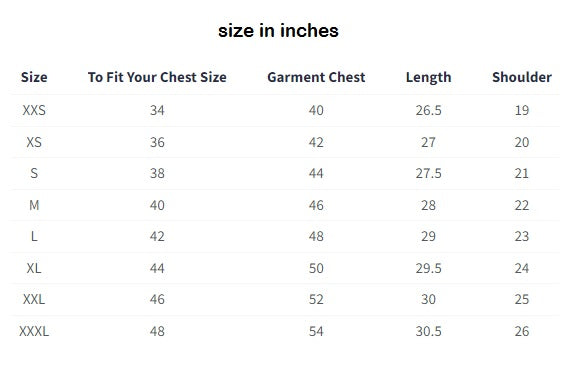The height and width of the screenshot is (385, 576).
Task: Click the 26.5 length value for XXS
Action: tap(428, 110)
